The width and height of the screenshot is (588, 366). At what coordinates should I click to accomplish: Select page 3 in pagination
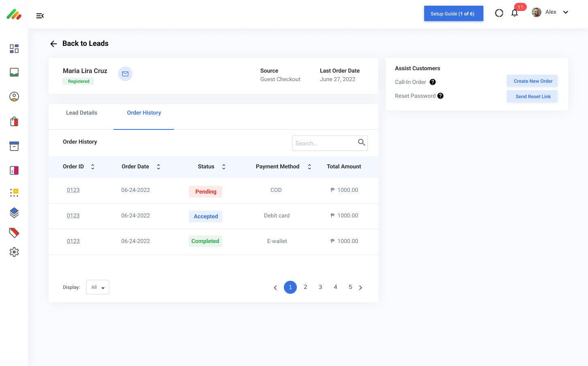320,287
